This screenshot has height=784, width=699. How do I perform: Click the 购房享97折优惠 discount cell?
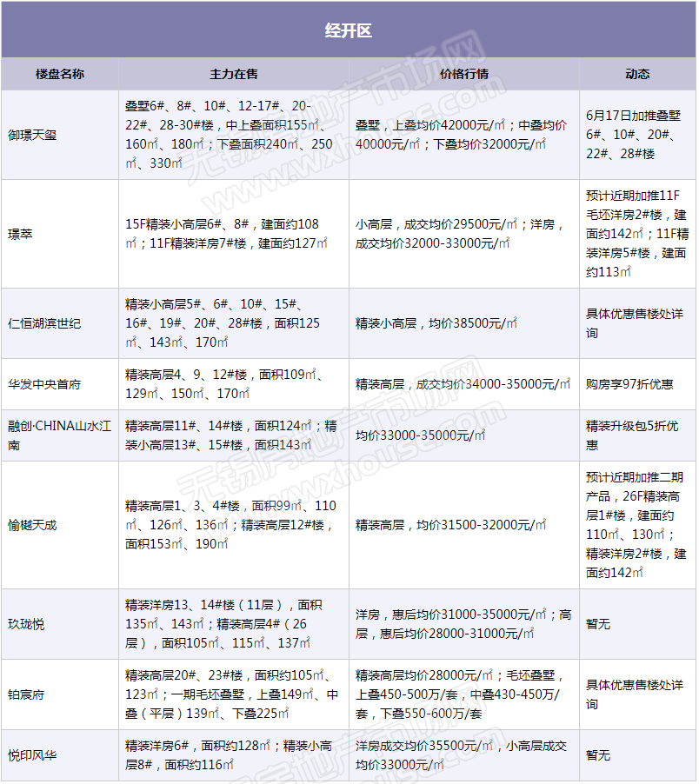(629, 383)
